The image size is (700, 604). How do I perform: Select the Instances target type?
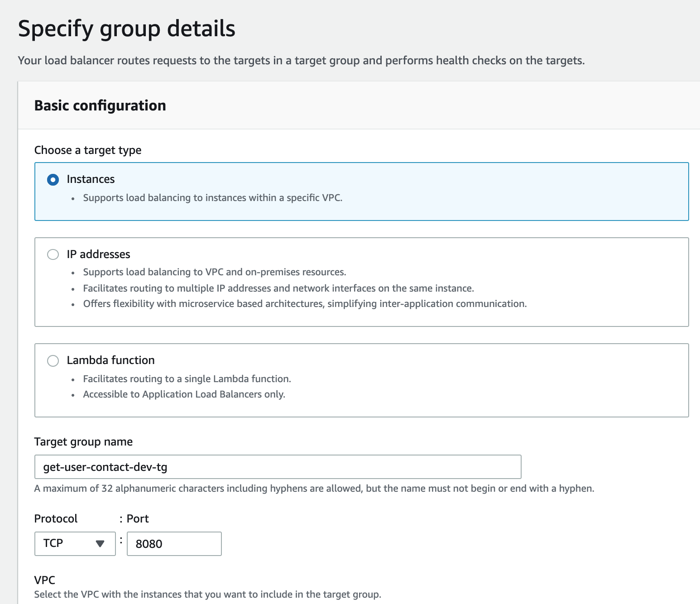(53, 179)
